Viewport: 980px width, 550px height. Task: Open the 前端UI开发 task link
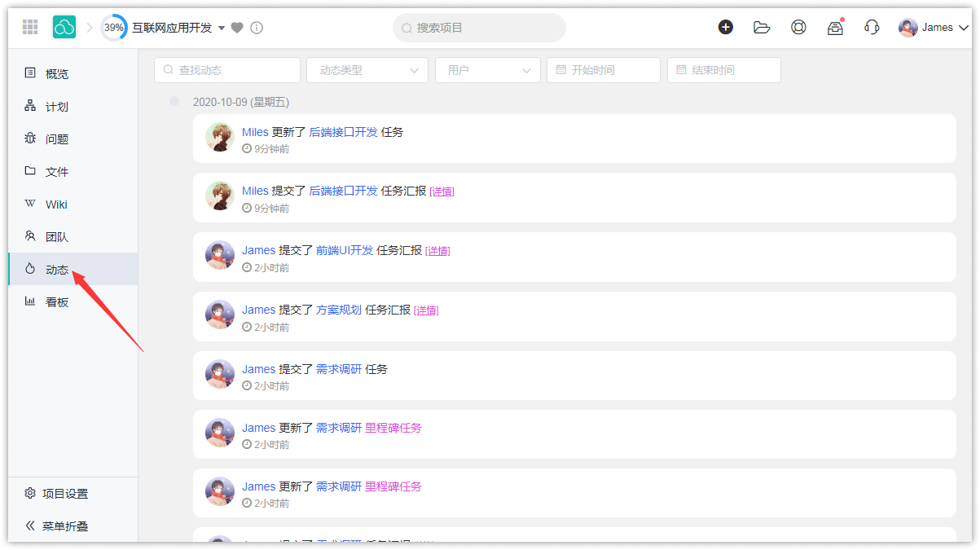click(x=345, y=250)
